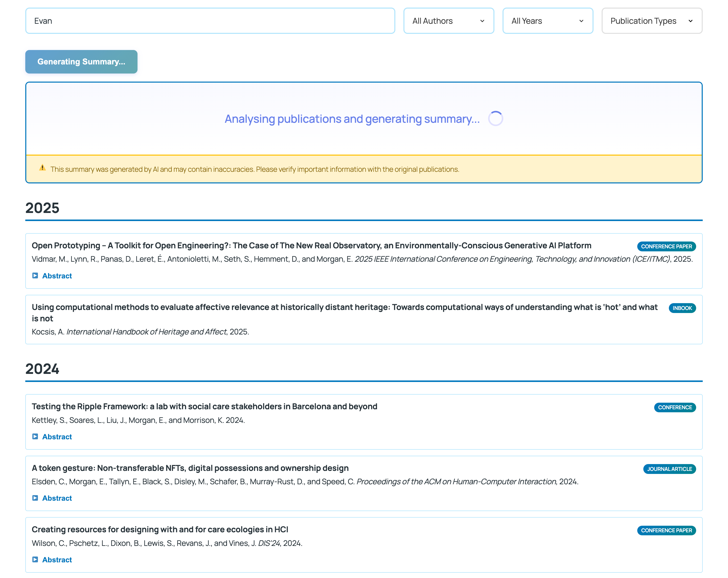Open the All Authors dropdown
Image resolution: width=728 pixels, height=578 pixels.
click(449, 20)
